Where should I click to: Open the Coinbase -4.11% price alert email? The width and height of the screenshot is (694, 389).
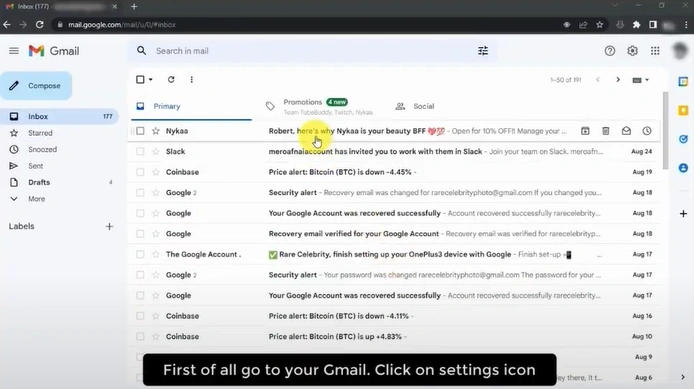tap(394, 316)
